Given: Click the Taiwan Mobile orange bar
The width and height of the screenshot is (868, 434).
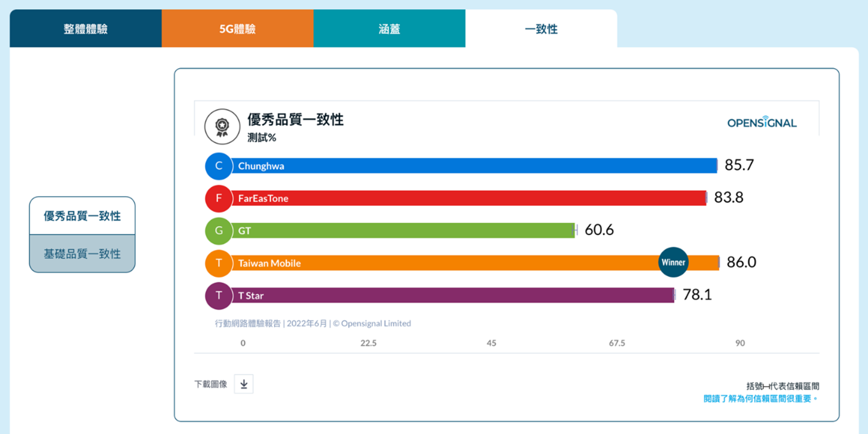Looking at the screenshot, I should [x=472, y=263].
